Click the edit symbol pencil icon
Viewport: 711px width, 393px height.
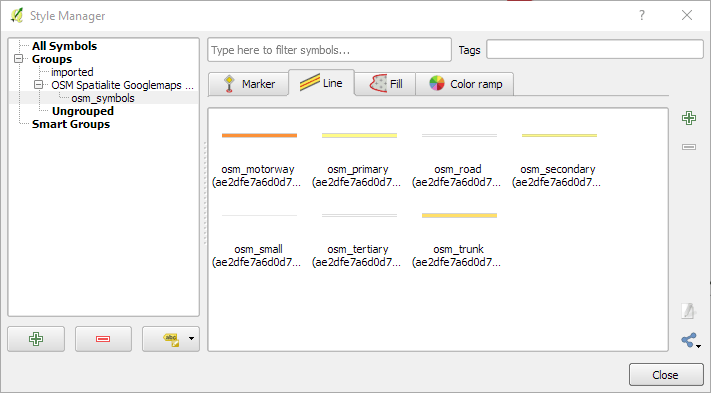tap(689, 311)
